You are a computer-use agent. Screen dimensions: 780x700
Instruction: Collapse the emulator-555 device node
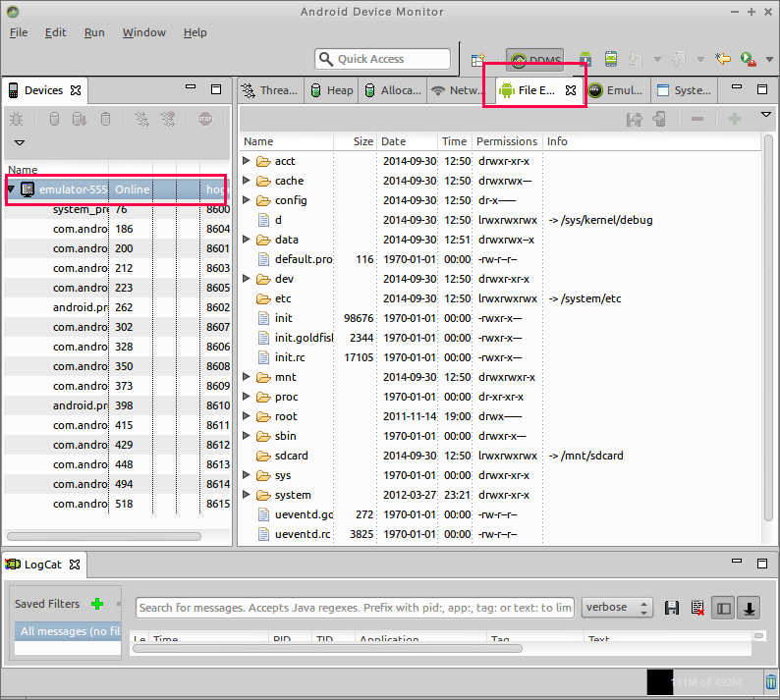click(11, 188)
